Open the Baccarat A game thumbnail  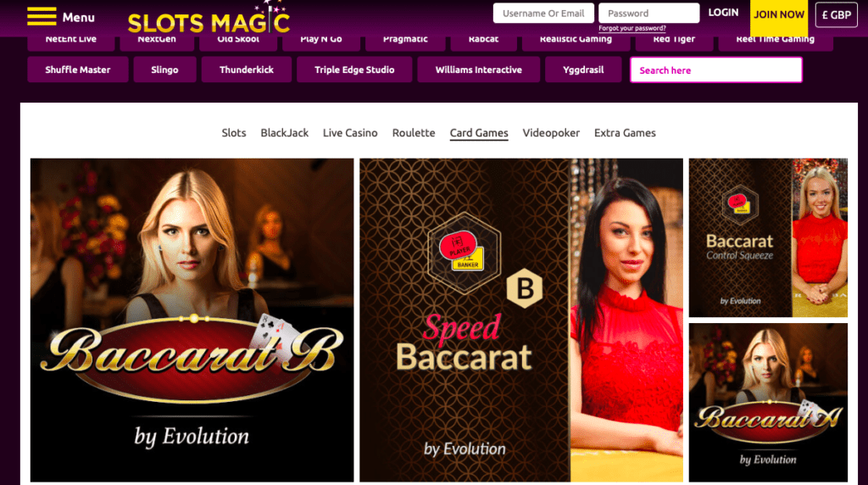click(x=768, y=403)
